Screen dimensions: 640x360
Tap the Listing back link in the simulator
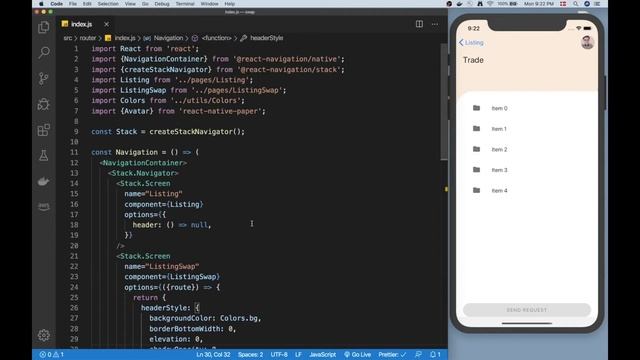[471, 42]
